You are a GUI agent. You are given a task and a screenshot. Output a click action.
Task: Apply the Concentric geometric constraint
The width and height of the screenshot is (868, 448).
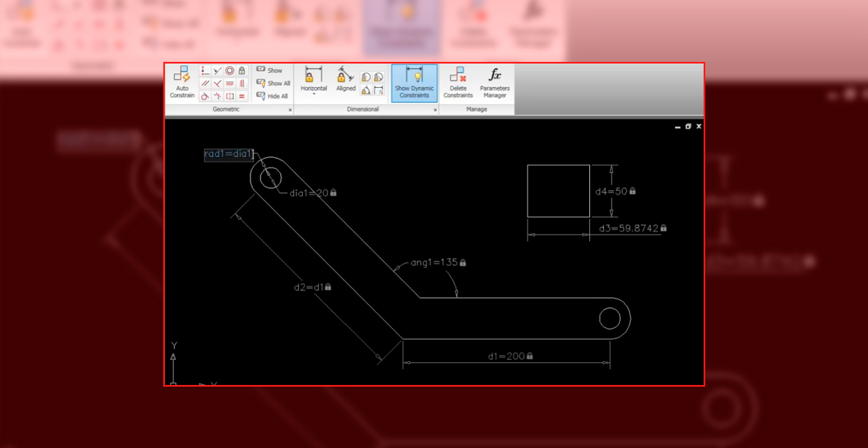point(230,71)
